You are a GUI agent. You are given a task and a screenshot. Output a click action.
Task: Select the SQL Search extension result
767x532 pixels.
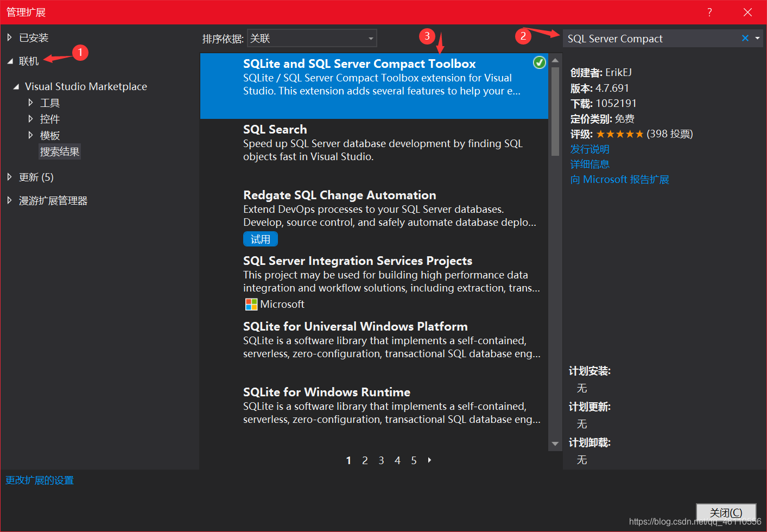click(374, 151)
